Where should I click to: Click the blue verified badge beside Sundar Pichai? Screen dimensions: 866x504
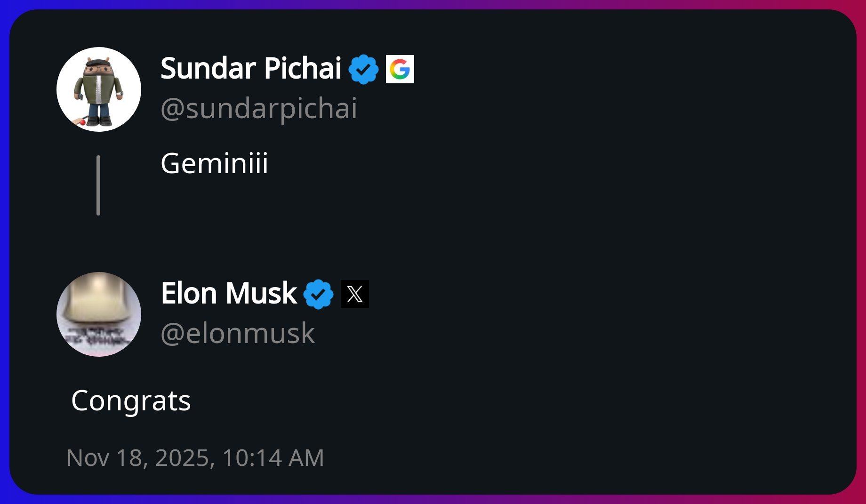363,70
